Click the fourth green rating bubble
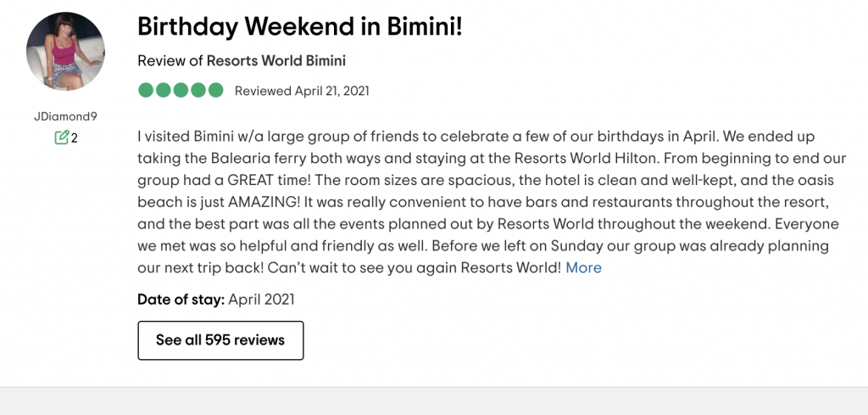 [198, 90]
